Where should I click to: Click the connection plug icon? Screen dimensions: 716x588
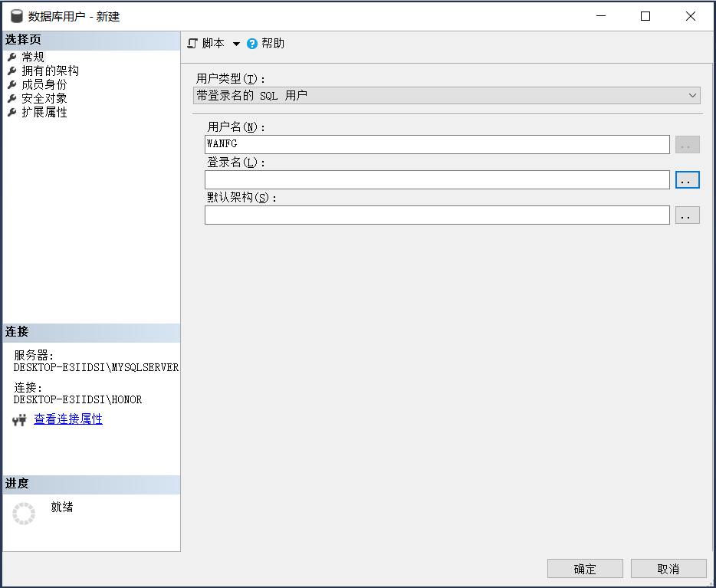pyautogui.click(x=19, y=419)
